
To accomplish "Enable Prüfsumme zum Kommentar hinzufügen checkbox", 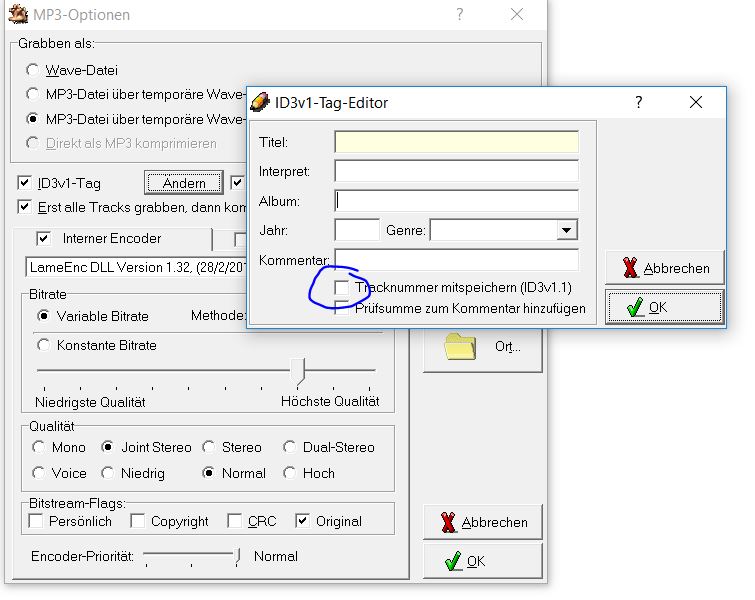I will [x=341, y=308].
